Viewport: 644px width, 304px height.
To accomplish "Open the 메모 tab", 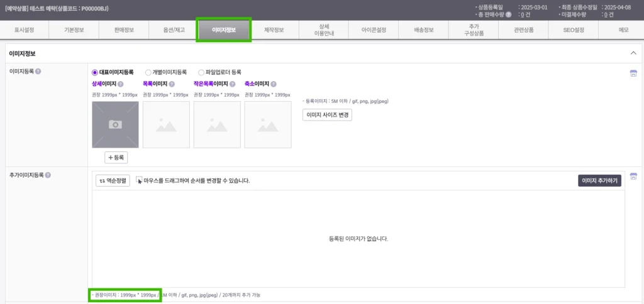I will pyautogui.click(x=623, y=30).
